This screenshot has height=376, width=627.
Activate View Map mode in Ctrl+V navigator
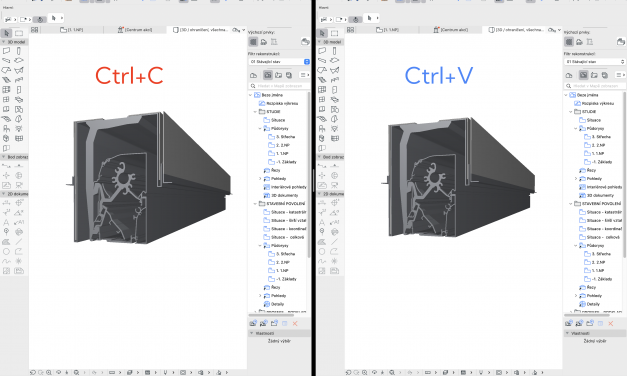[x=583, y=75]
